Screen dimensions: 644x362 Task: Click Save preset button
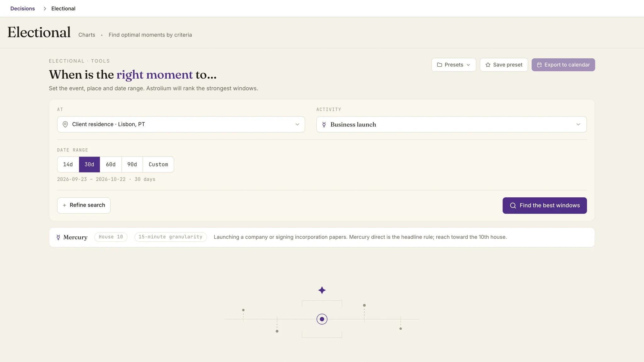(503, 65)
